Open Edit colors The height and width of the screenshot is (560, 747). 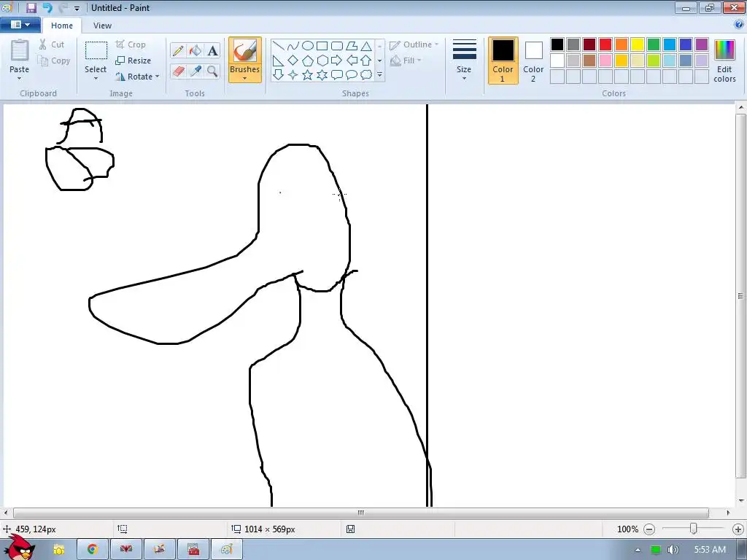(724, 61)
